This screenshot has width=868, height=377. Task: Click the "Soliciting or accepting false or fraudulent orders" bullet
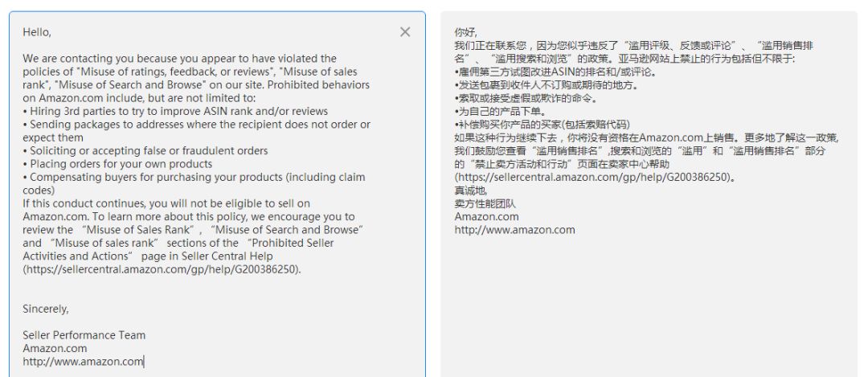148,151
